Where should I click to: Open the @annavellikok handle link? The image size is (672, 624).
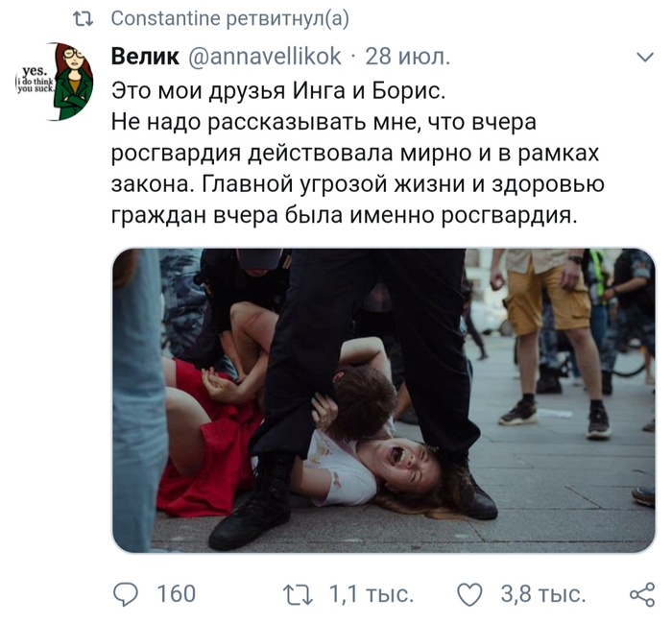(265, 57)
